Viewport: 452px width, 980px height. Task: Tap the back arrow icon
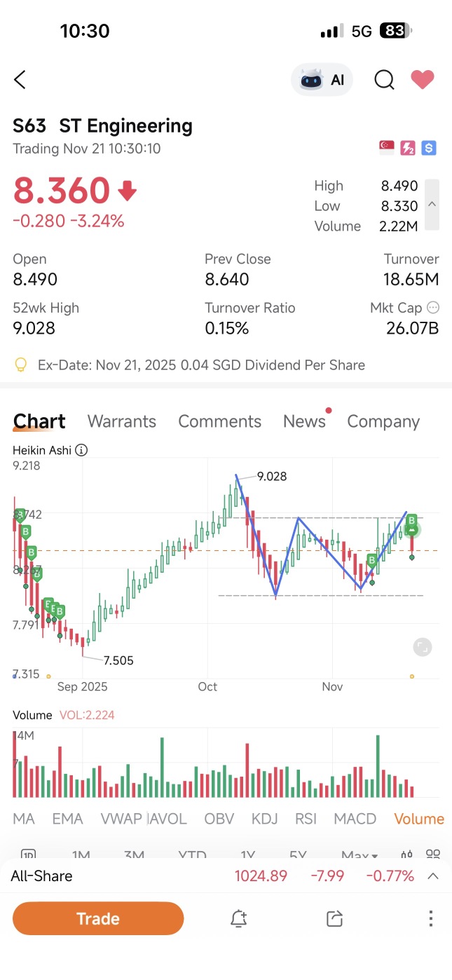tap(20, 80)
